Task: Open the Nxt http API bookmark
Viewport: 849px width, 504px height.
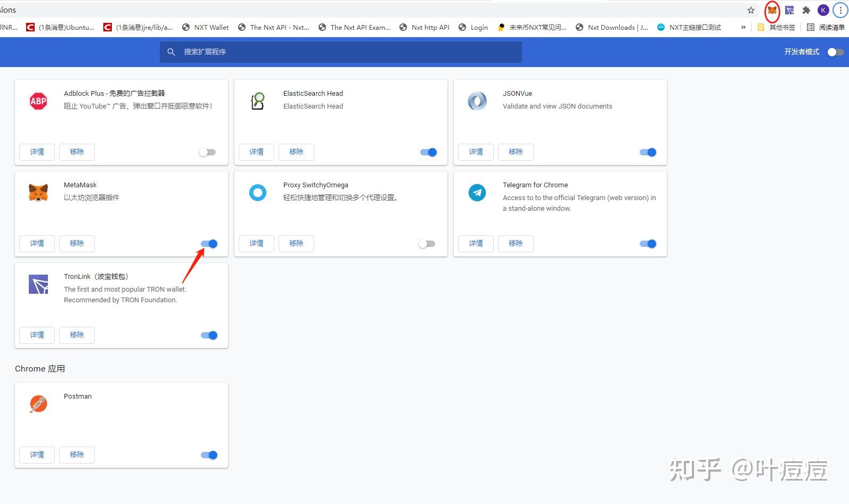Action: click(x=424, y=27)
